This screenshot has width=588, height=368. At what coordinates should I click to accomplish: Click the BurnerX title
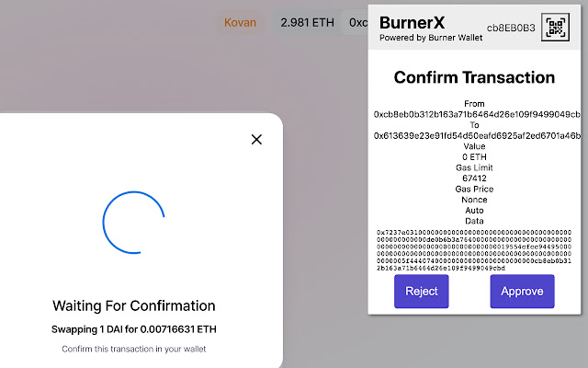(x=412, y=22)
